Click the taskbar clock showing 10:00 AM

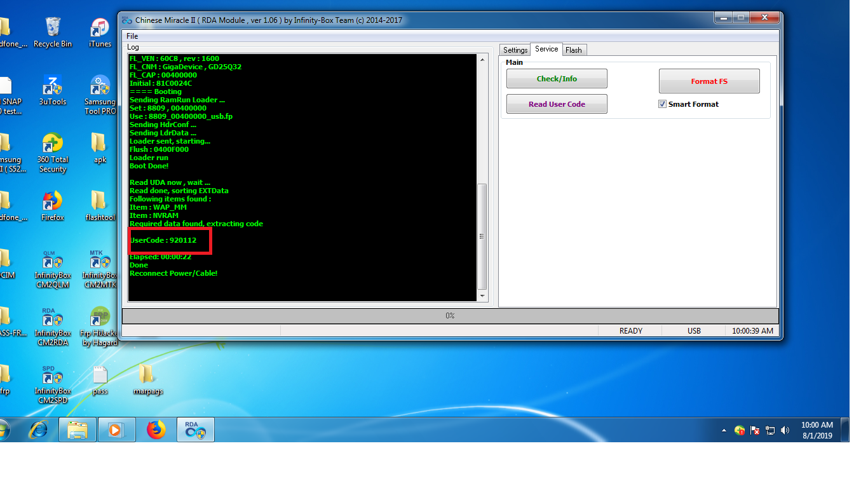(x=817, y=430)
